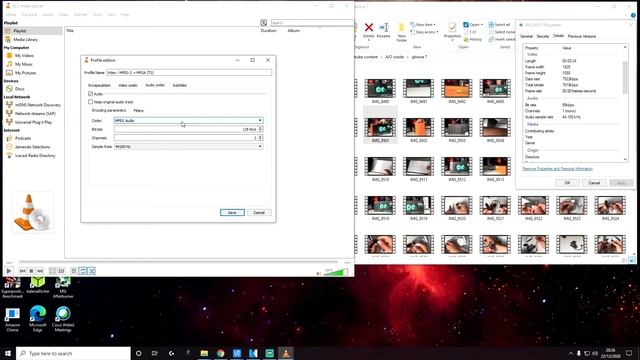Screen dimensions: 640x360
Task: Click the Next media button in VLC
Action: coord(40,271)
